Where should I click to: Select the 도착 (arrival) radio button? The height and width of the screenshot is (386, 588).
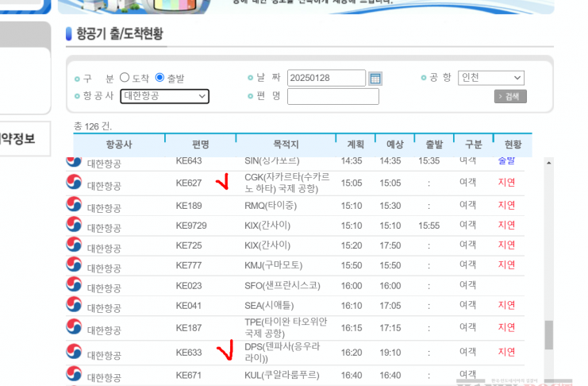pos(125,78)
